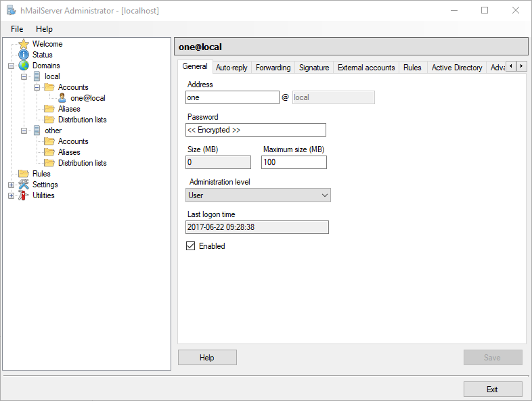
Task: Click the Welcome star icon
Action: pos(24,44)
